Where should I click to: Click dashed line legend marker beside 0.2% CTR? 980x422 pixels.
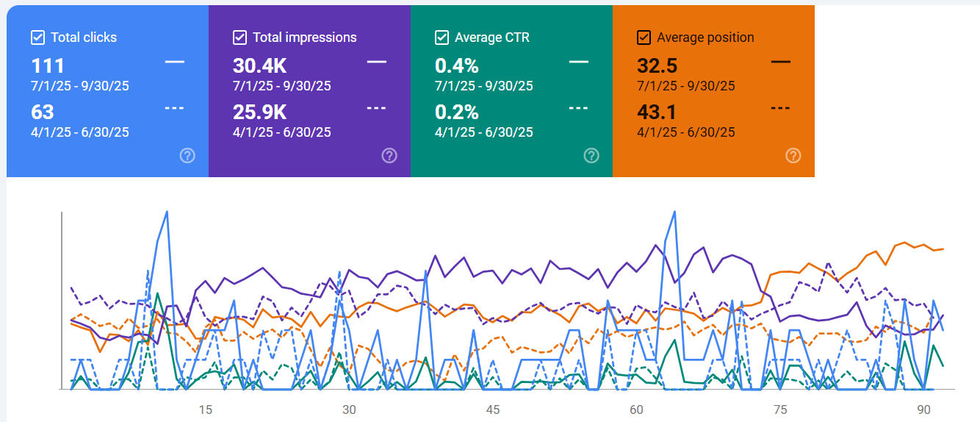(x=579, y=108)
